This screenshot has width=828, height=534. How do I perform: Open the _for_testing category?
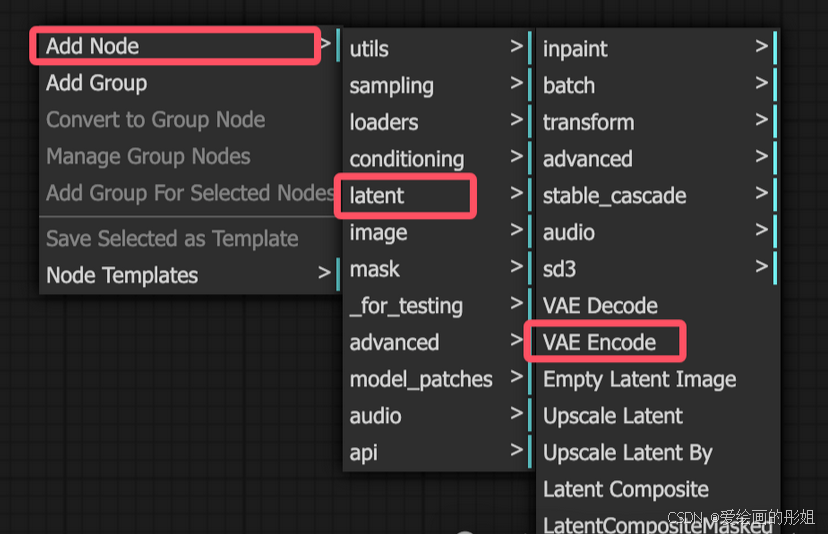(x=435, y=306)
